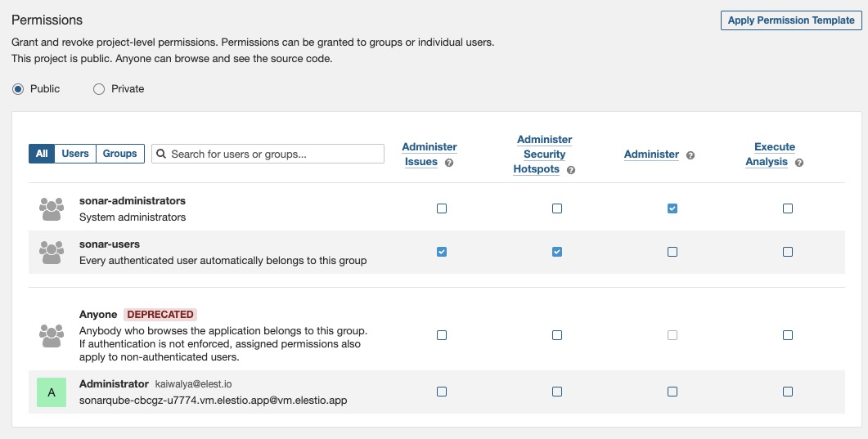Image resolution: width=868 pixels, height=439 pixels.
Task: Click 'Every authenticated user automatically belongs' description
Action: click(x=223, y=261)
